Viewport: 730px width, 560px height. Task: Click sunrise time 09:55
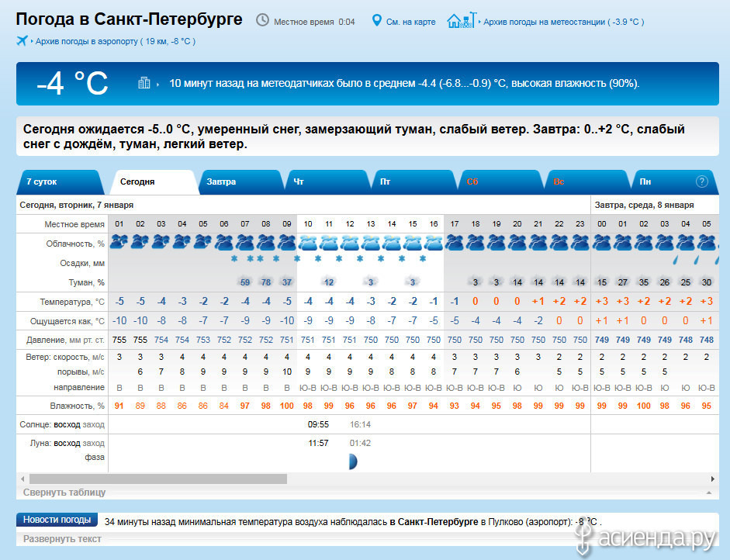(x=318, y=424)
